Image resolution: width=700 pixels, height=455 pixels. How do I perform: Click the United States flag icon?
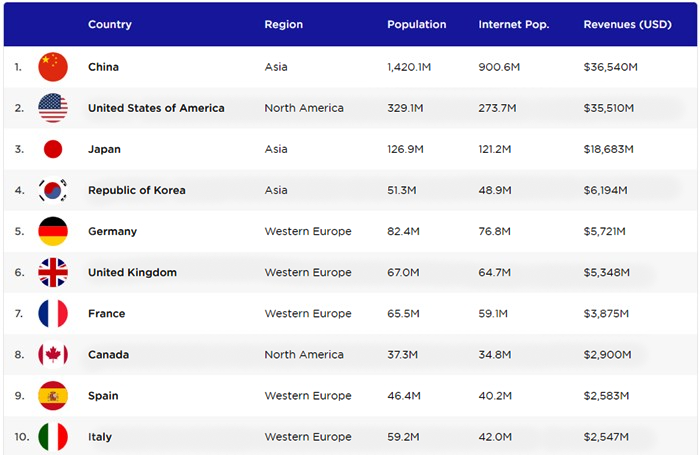(x=53, y=108)
